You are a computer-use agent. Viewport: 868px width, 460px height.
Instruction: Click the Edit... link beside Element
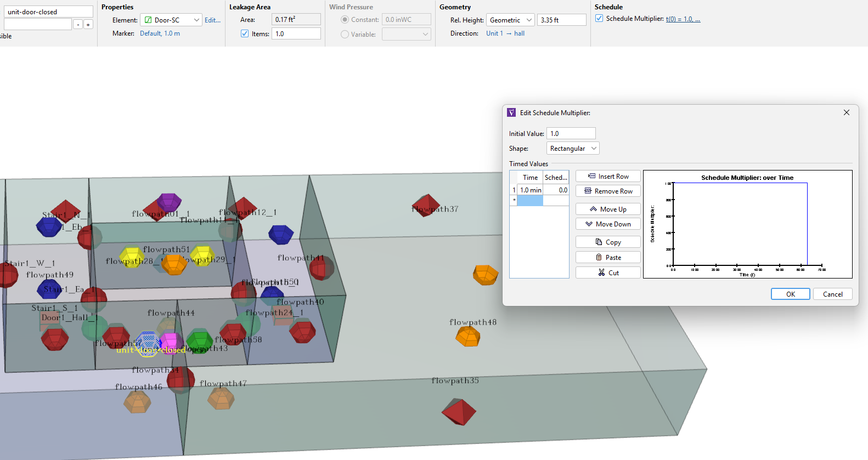(x=212, y=20)
